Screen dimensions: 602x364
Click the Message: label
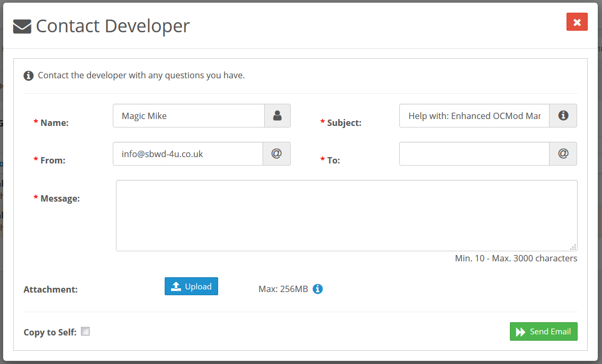60,199
